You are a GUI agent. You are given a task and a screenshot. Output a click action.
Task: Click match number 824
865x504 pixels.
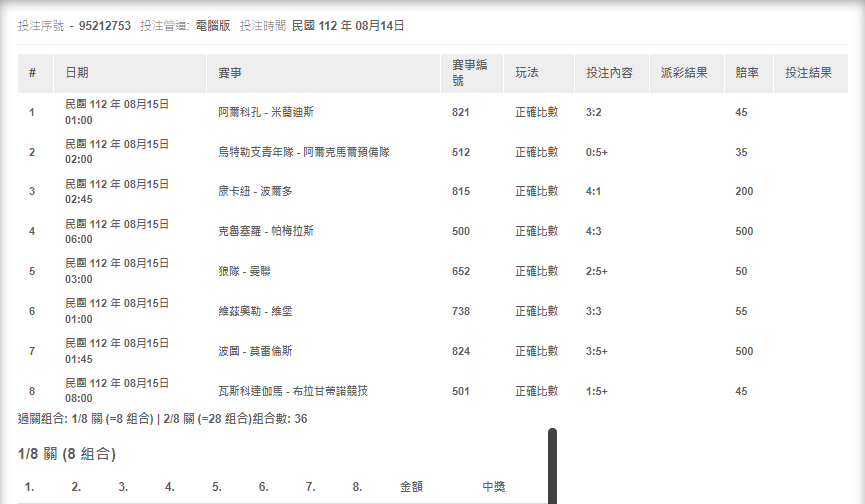(x=461, y=351)
